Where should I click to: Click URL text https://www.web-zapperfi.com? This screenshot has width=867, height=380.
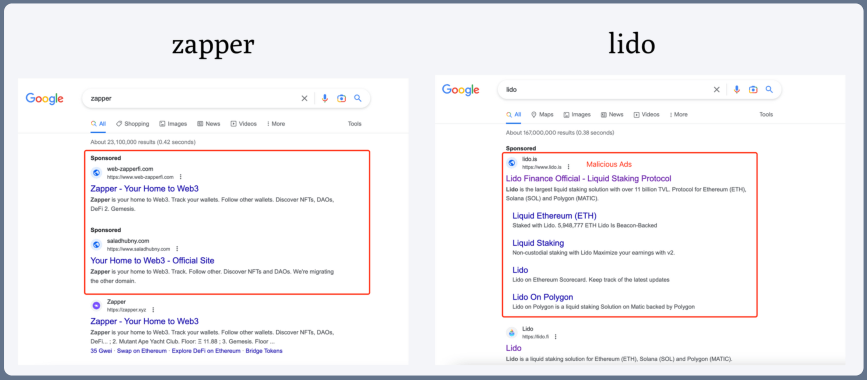click(x=140, y=177)
